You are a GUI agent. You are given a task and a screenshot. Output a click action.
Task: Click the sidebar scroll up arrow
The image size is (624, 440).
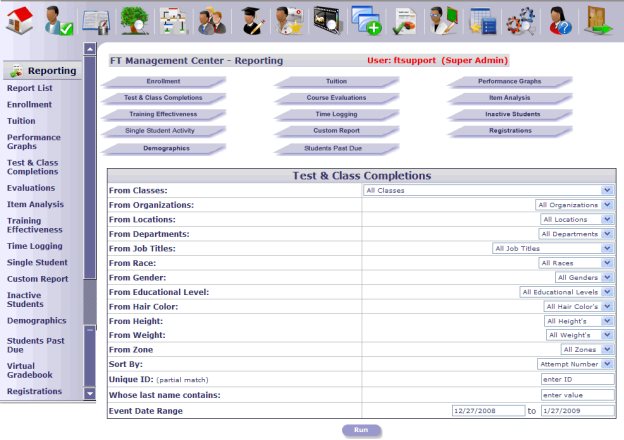(x=90, y=49)
